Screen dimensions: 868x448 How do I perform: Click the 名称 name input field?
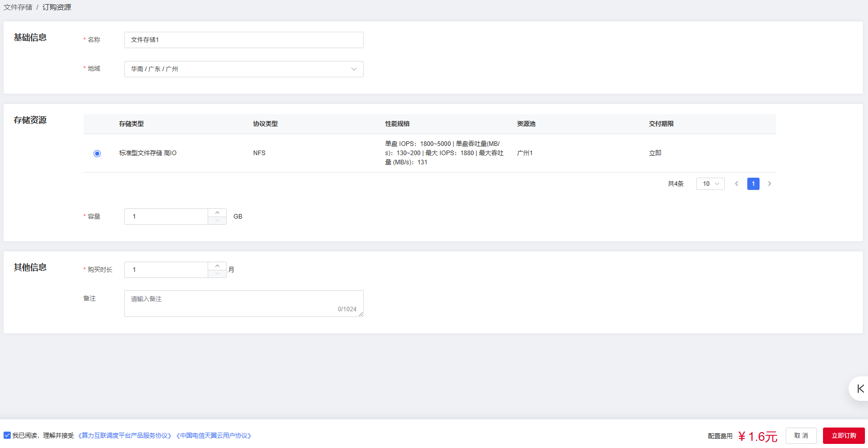243,40
